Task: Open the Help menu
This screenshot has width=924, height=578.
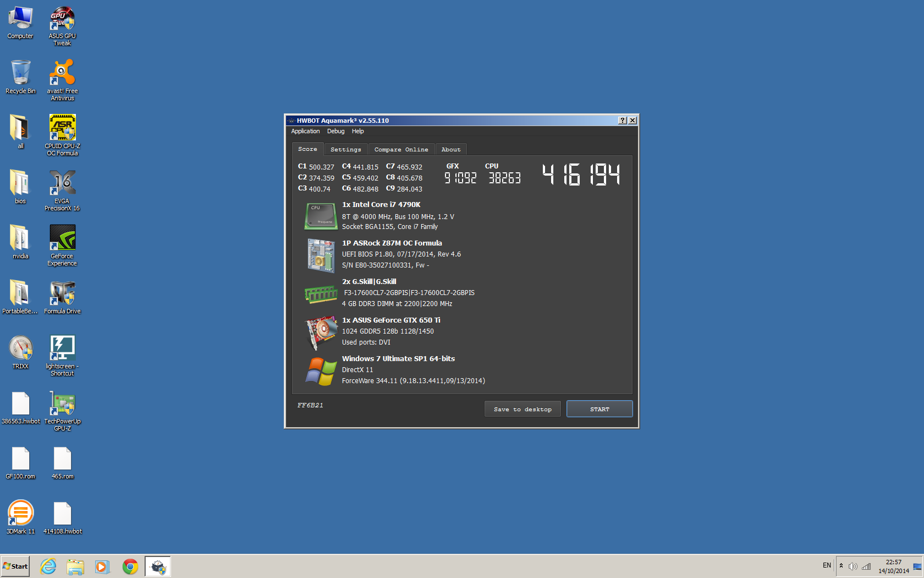Action: coord(358,131)
